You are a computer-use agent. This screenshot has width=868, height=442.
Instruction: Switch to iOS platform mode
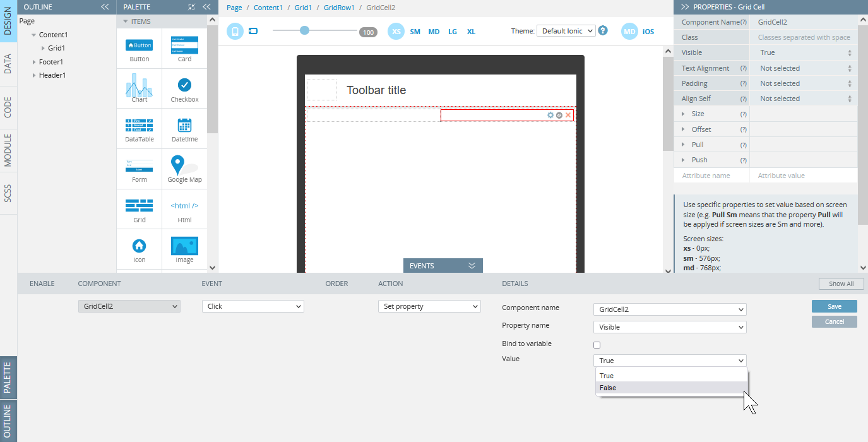tap(648, 31)
